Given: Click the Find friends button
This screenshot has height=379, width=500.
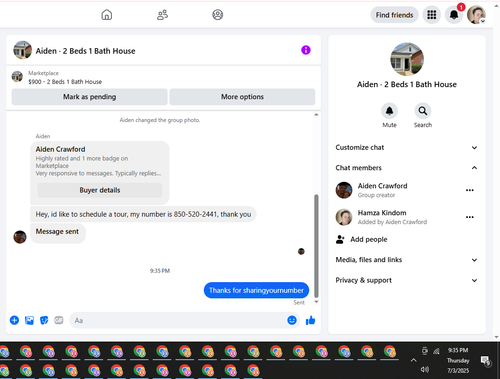Looking at the screenshot, I should (394, 15).
